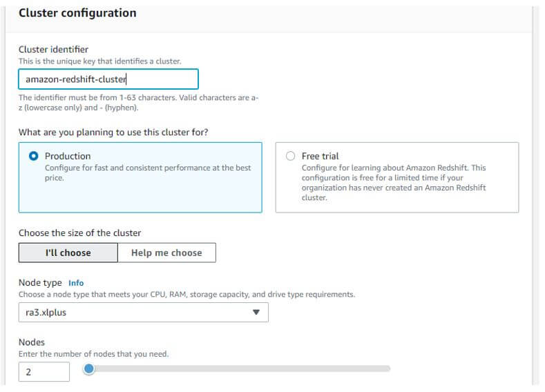Screen dimensions: 545x392
Task: Click the Cluster identifier text field
Action: pos(108,79)
